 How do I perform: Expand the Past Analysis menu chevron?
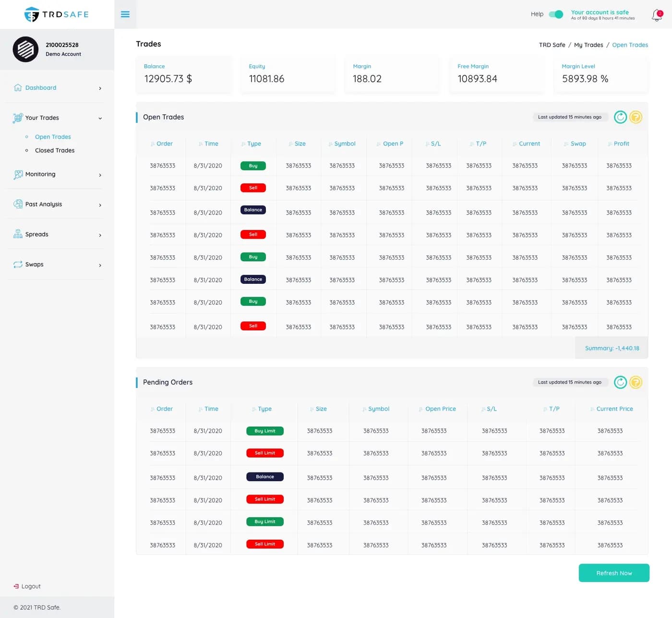[100, 205]
